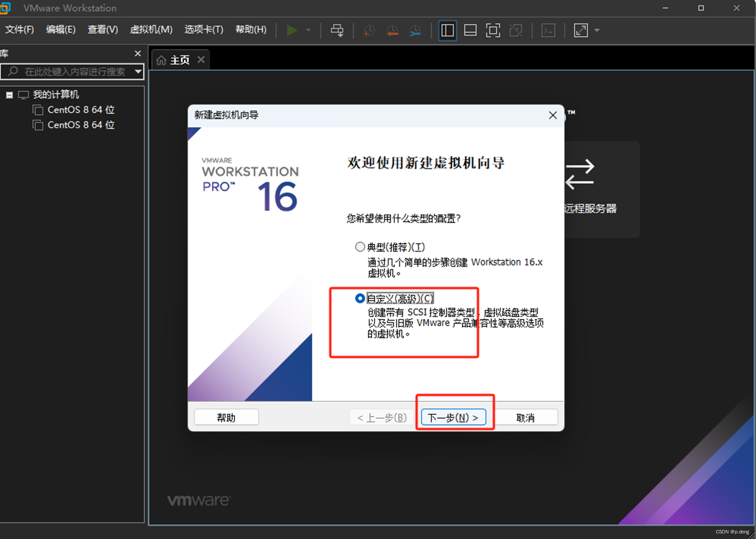Switch to the 主页 tab
Screen dimensions: 756x539
(x=180, y=60)
